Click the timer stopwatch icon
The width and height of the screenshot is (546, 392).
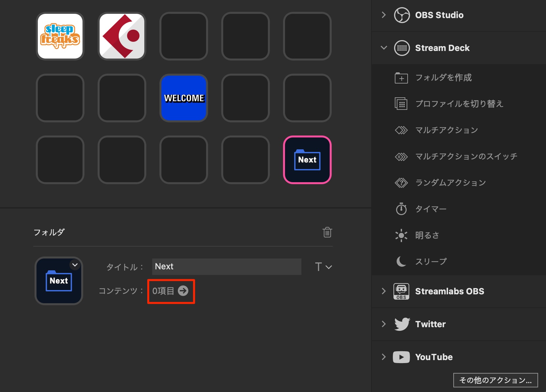[x=401, y=209]
